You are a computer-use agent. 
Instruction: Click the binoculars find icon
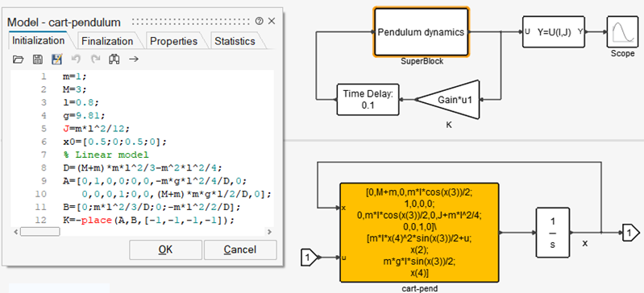click(x=114, y=60)
